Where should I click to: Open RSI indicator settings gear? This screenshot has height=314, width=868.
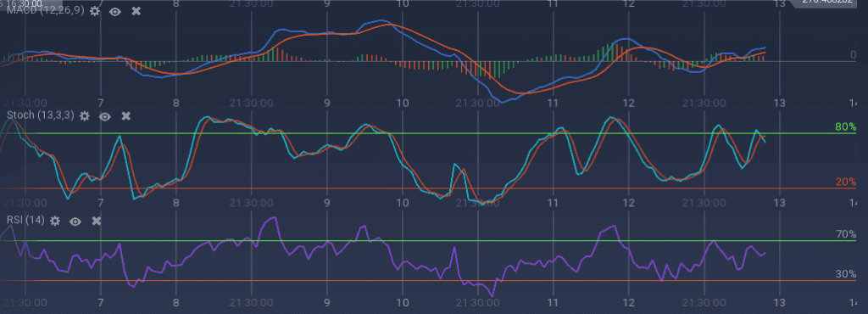pos(54,221)
